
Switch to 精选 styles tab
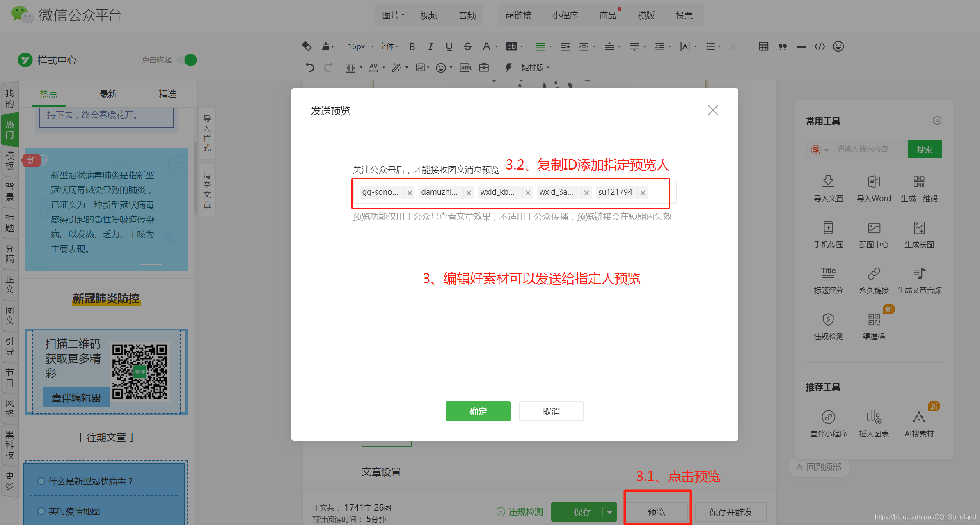point(167,94)
